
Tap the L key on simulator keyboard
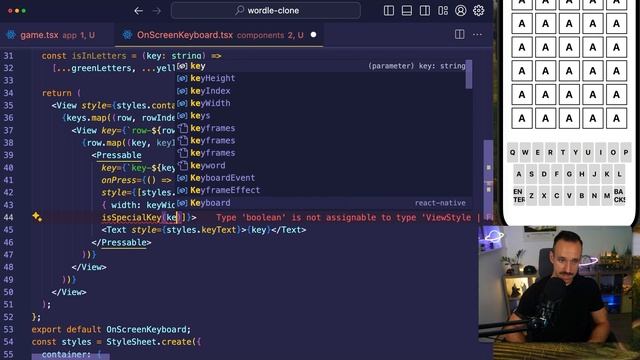tap(620, 174)
